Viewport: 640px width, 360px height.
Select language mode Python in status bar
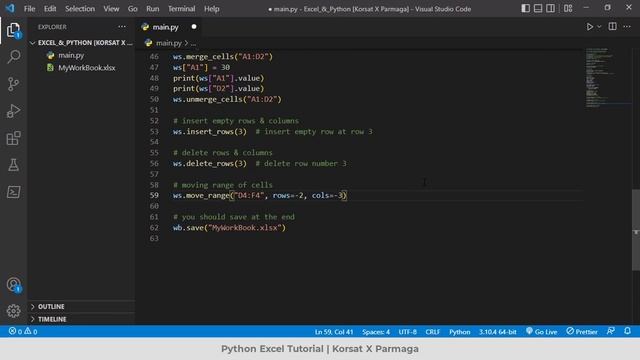pyautogui.click(x=460, y=332)
